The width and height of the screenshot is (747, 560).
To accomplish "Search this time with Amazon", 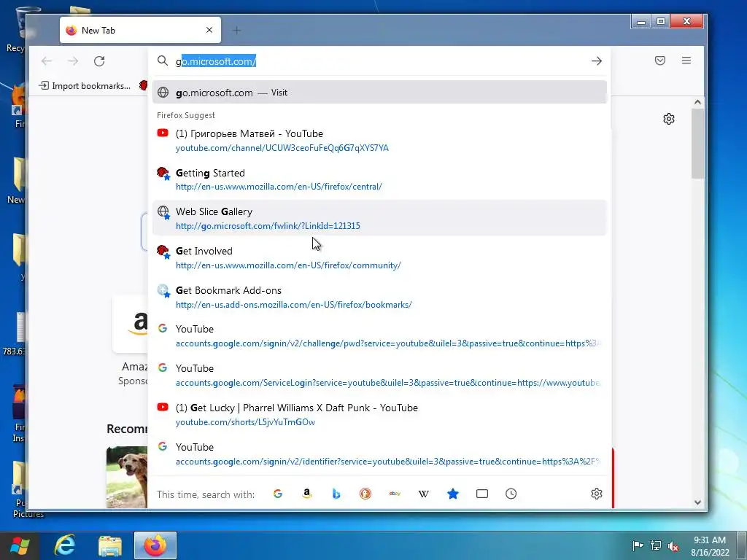I will tap(307, 494).
